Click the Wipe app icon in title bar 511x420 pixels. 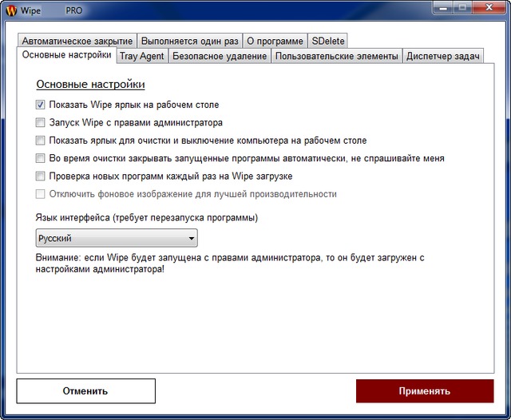[x=12, y=10]
